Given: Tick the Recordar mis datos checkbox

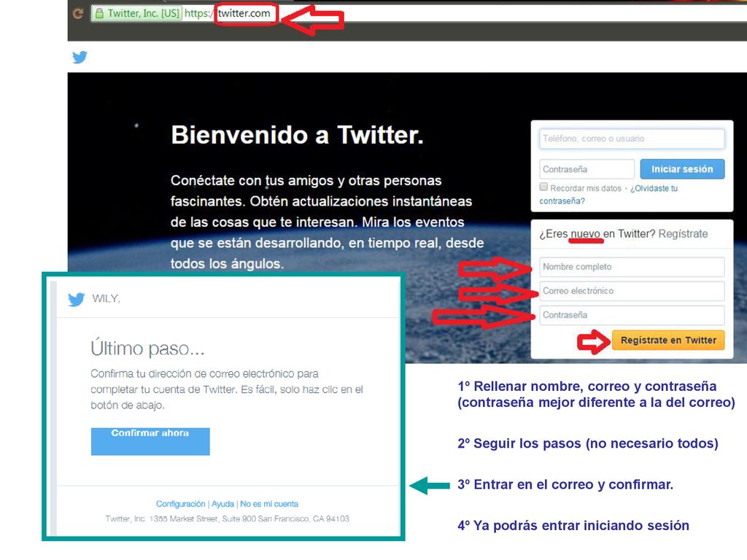Looking at the screenshot, I should click(543, 187).
